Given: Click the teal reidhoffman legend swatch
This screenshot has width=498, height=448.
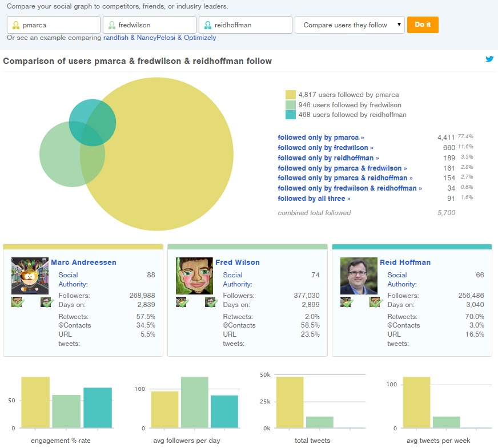Looking at the screenshot, I should [x=291, y=115].
